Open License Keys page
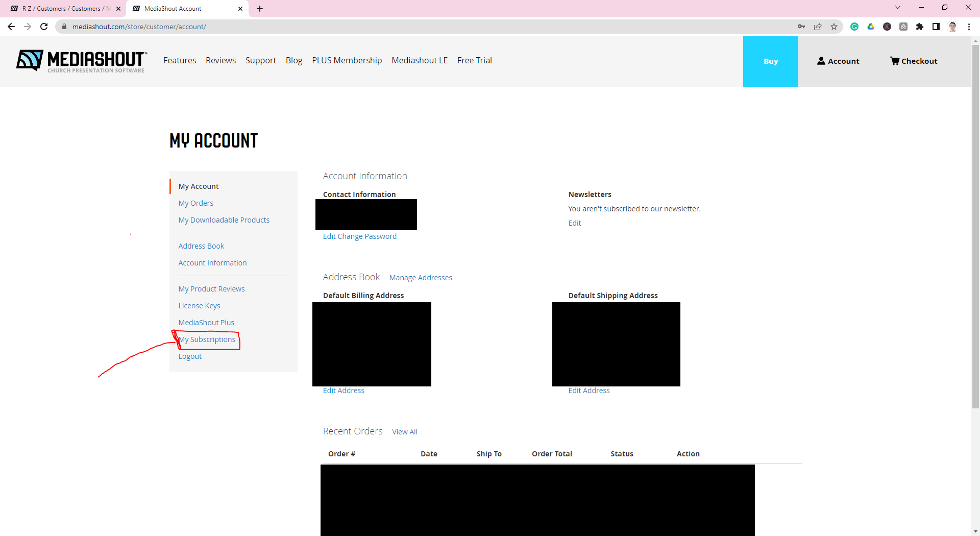980x536 pixels. 199,306
